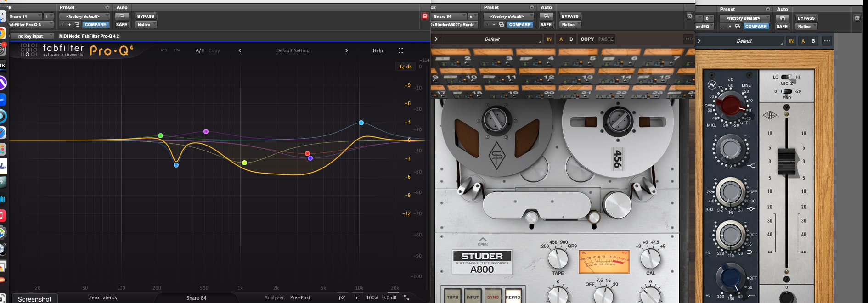This screenshot has height=303, width=868.
Task: Click Studer window automation enable icon
Action: click(x=546, y=16)
